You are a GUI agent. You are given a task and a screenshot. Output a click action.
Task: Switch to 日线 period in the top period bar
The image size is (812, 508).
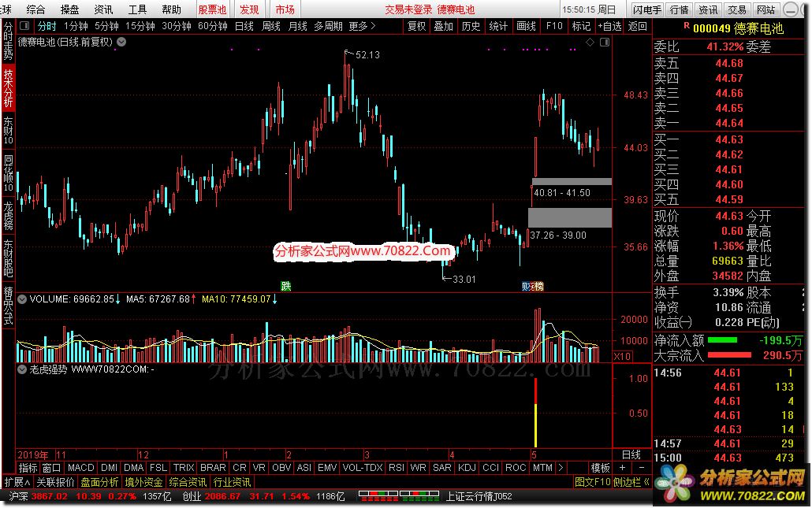point(244,26)
